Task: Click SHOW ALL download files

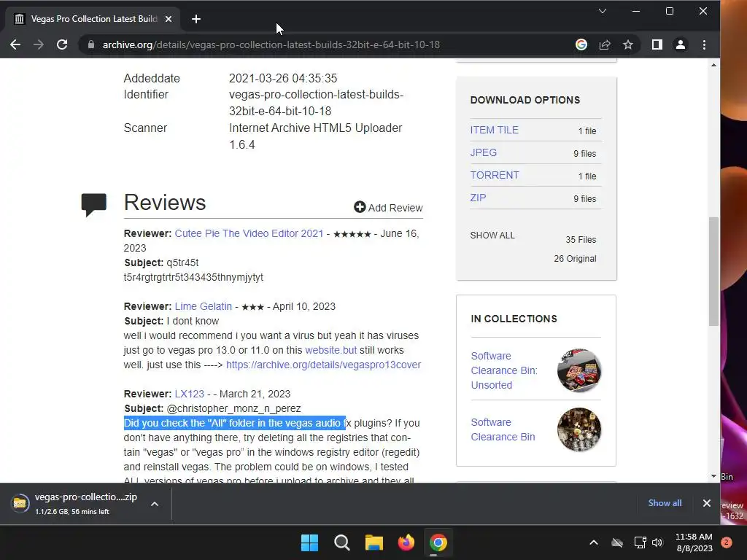Action: tap(492, 236)
